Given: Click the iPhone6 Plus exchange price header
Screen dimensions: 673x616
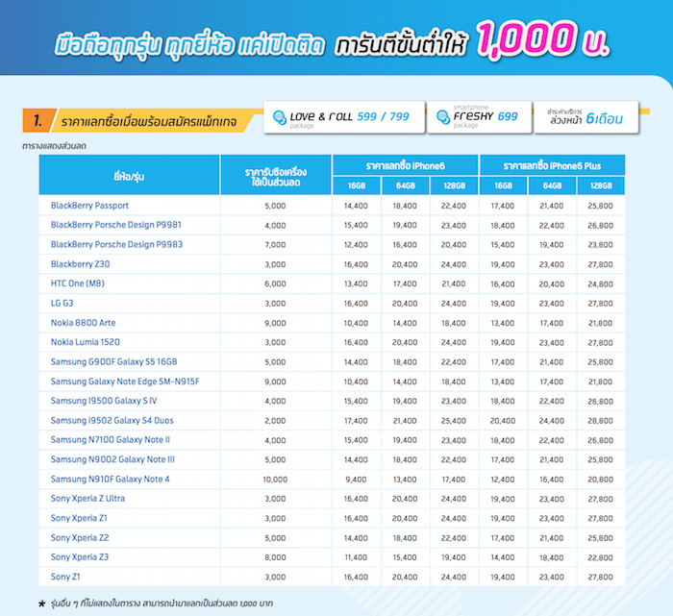Looking at the screenshot, I should coord(552,165).
